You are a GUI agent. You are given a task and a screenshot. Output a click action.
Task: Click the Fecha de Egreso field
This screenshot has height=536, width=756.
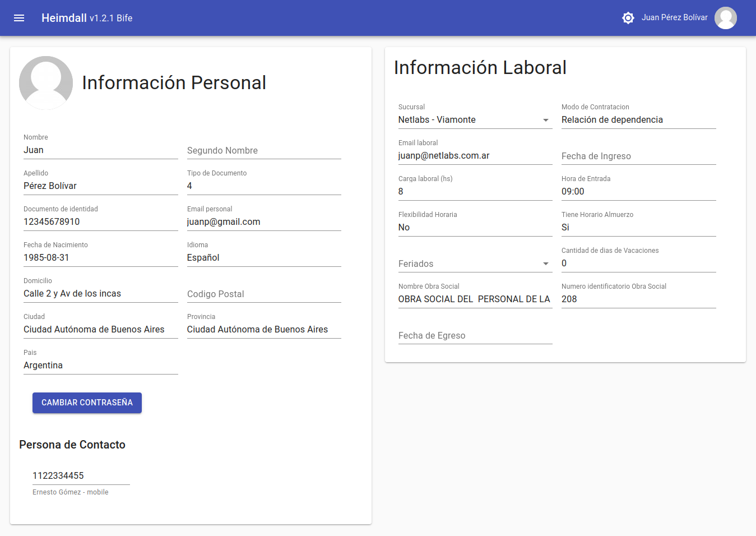click(475, 335)
